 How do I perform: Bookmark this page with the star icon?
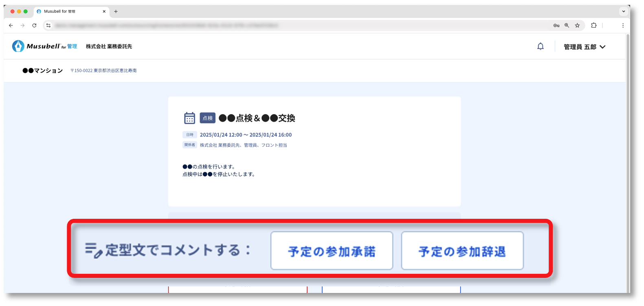(x=577, y=25)
